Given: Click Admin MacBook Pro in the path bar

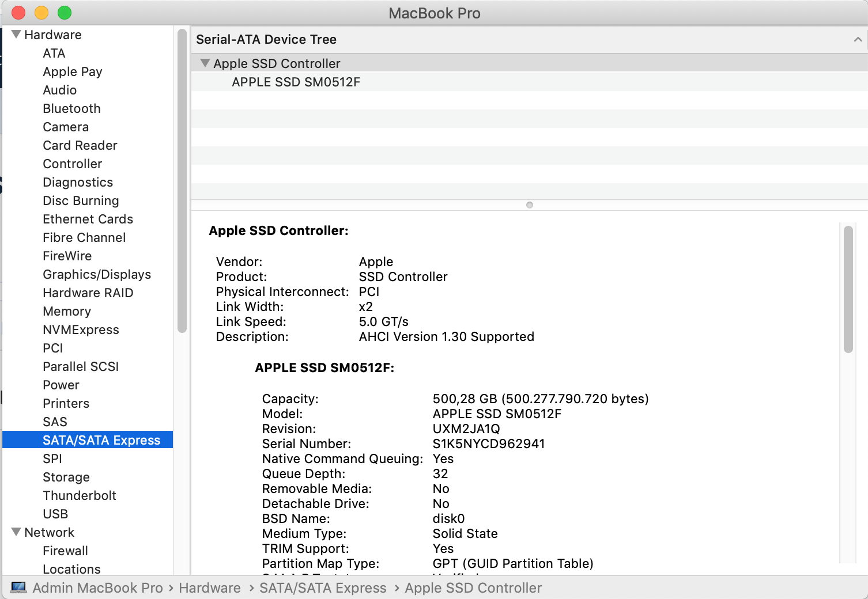Looking at the screenshot, I should pos(98,587).
